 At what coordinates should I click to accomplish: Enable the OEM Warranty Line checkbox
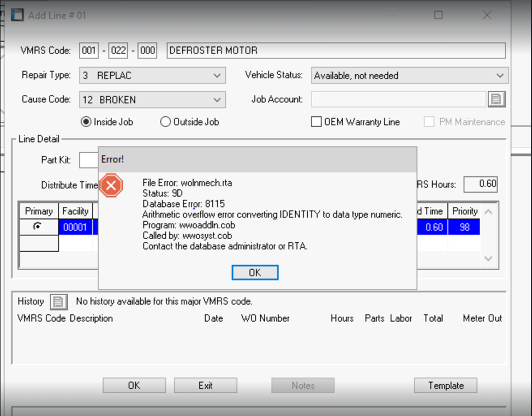point(316,122)
